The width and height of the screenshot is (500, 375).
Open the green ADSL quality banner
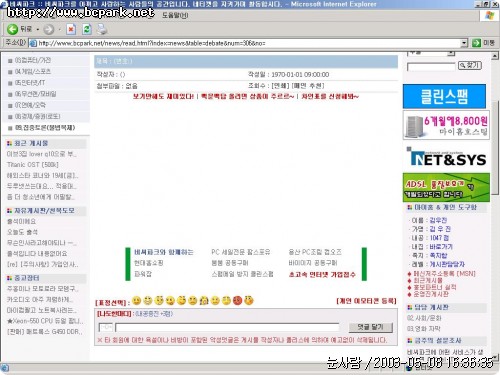[x=446, y=187]
